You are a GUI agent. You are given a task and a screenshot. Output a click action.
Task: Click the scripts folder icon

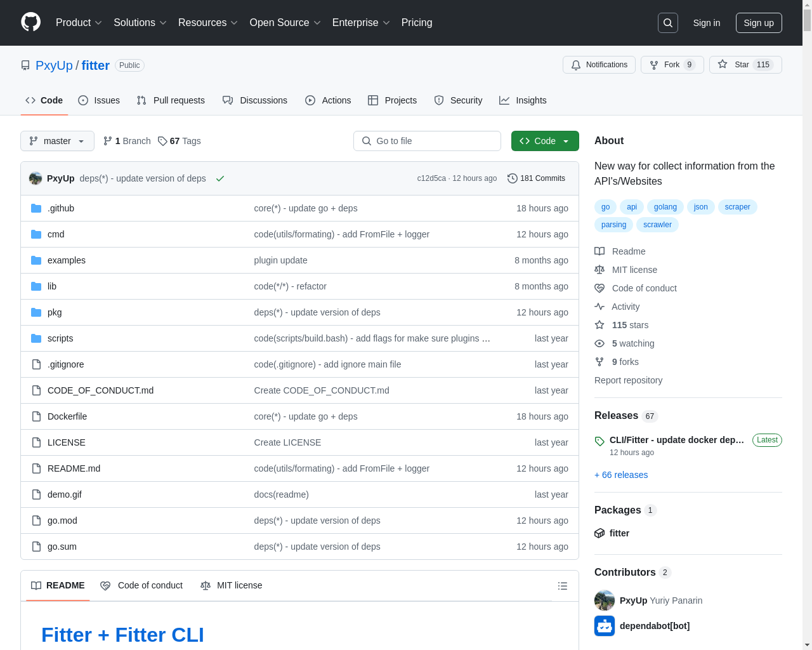[x=36, y=338]
